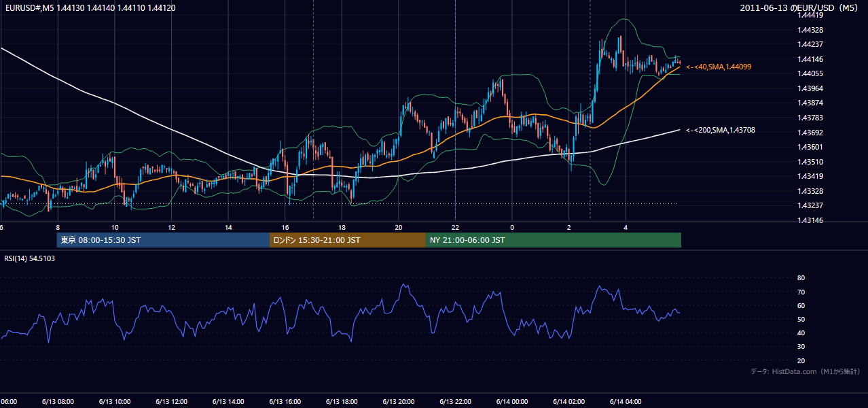Click RSI scale value 50
868x408 pixels.
[x=801, y=319]
